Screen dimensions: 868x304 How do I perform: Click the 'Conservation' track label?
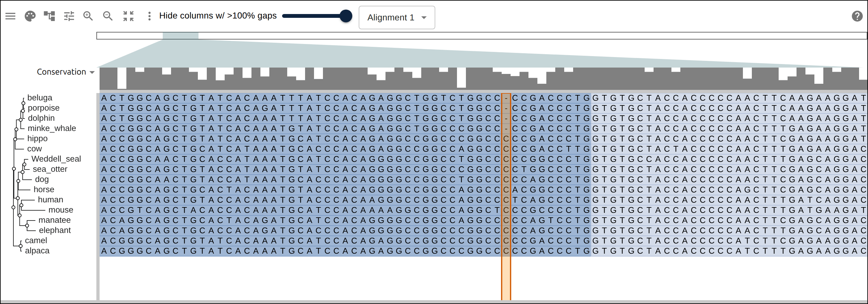click(x=61, y=72)
